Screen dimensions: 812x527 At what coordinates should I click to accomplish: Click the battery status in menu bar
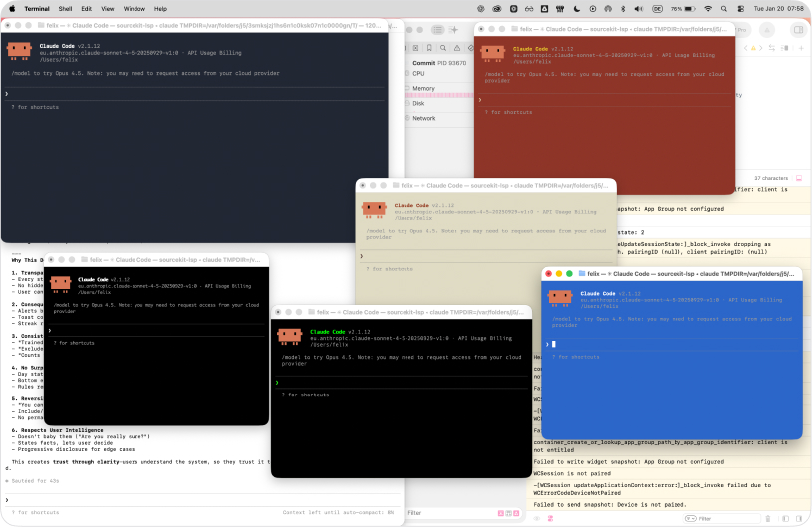tap(683, 9)
